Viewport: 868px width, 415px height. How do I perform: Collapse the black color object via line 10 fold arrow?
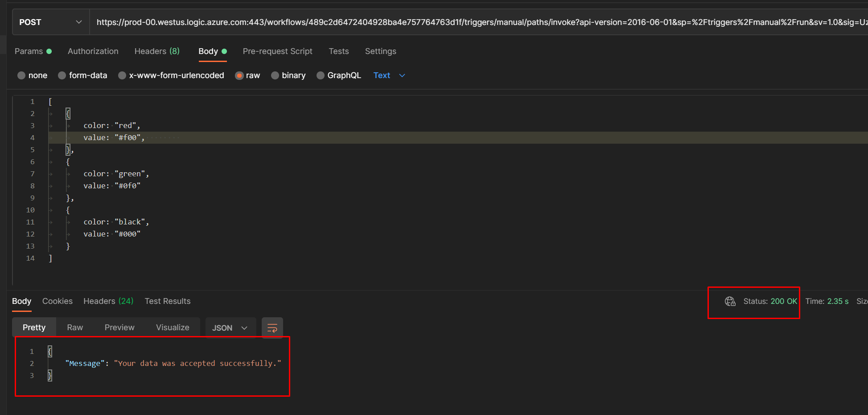click(50, 210)
